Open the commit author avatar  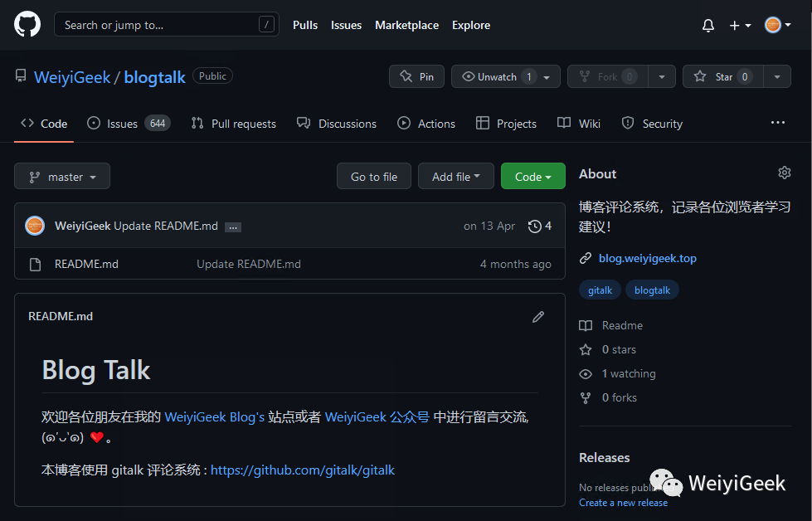(35, 226)
